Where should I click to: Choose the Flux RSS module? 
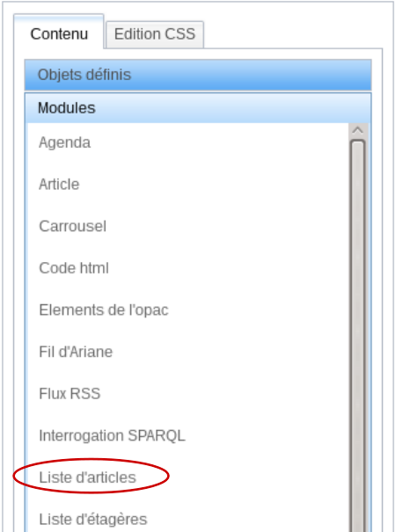[x=70, y=394]
